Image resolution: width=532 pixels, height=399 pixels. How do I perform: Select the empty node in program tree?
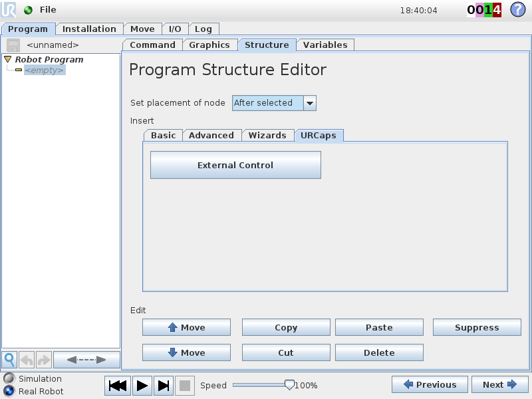[44, 70]
